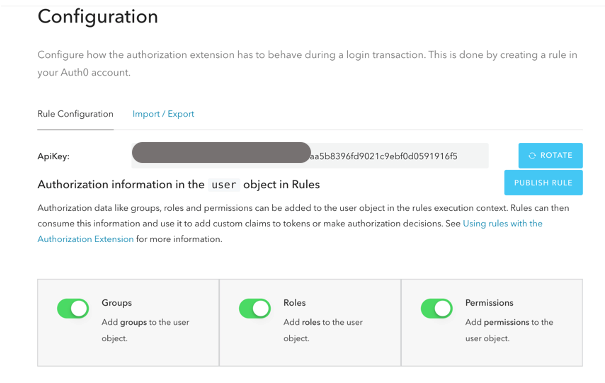Switch to the Rule Configuration tab

point(75,114)
